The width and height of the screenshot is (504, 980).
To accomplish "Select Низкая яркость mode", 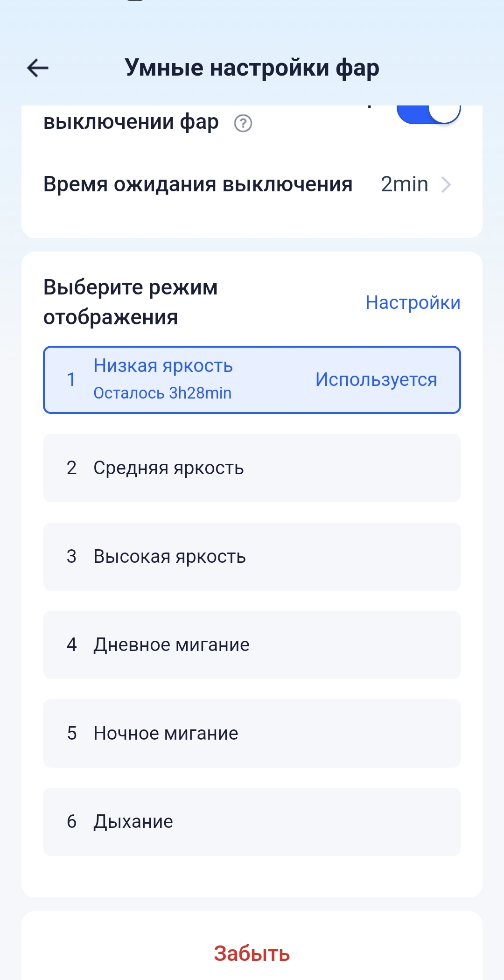I will pos(163,366).
